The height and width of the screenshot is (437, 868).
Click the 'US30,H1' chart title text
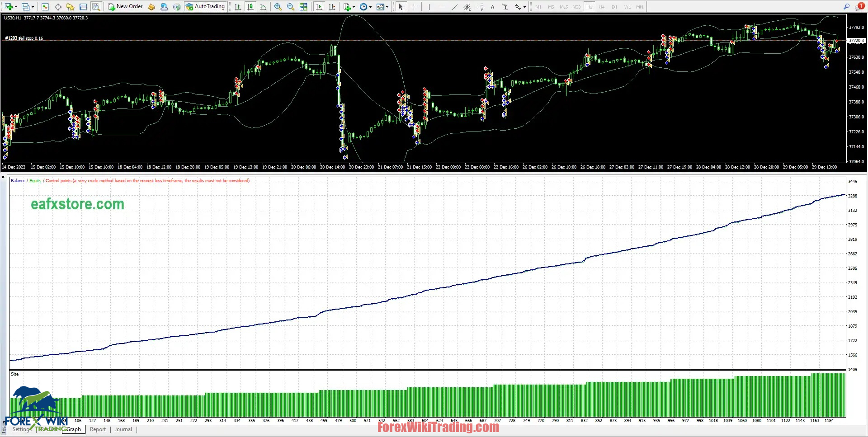click(13, 18)
